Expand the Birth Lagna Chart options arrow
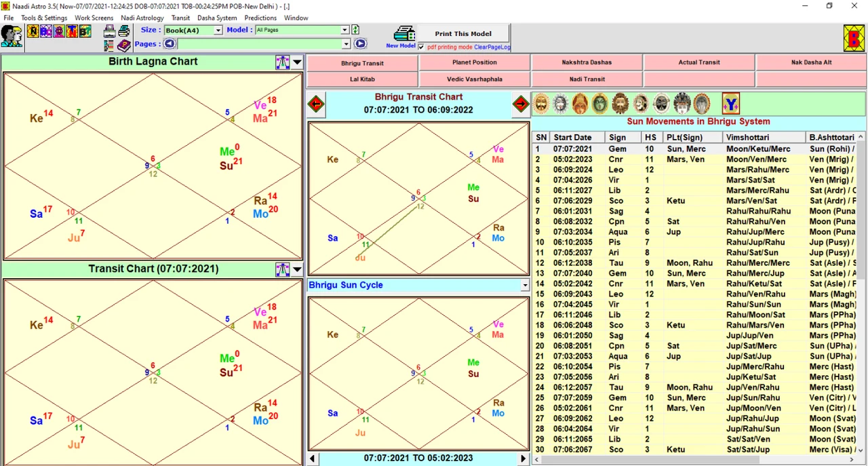This screenshot has height=466, width=868. pos(297,62)
